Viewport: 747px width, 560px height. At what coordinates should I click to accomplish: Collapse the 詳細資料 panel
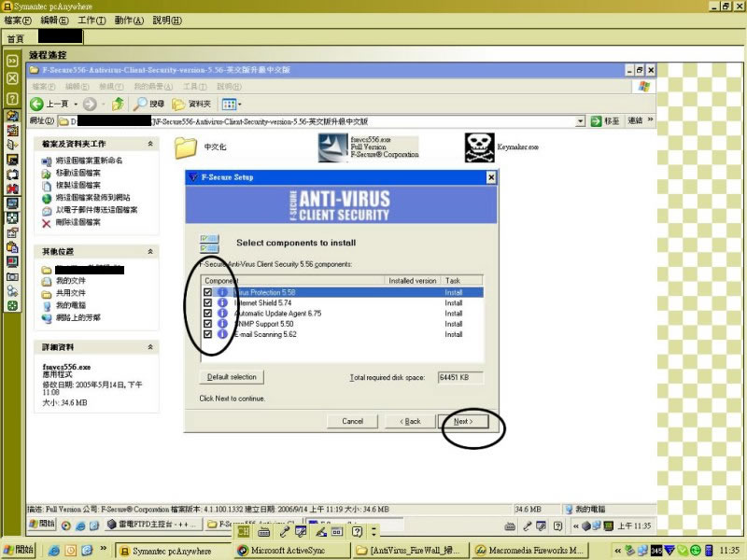pyautogui.click(x=150, y=347)
